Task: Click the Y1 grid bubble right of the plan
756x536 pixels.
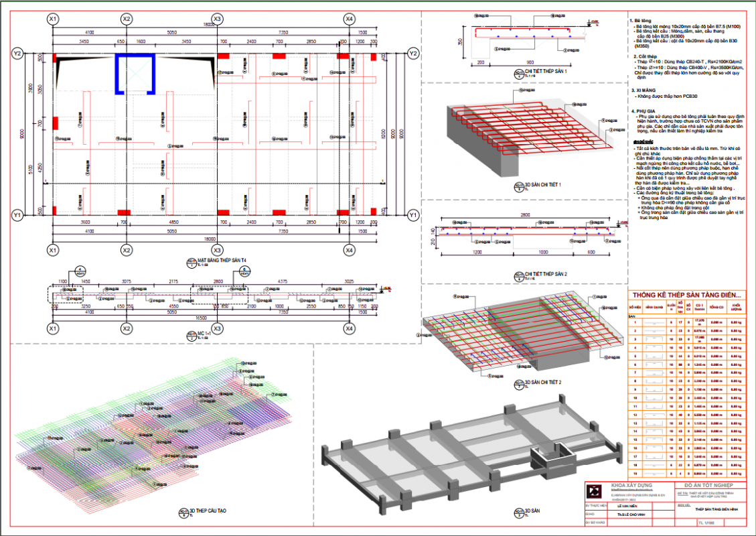Action: 413,215
